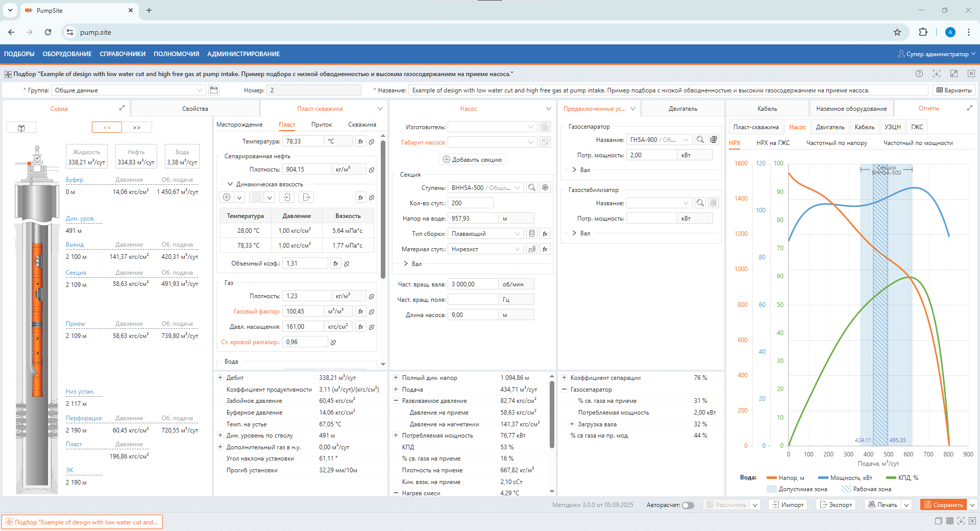The image size is (980, 531).
Task: Click the calendar icon beside Группа field
Action: point(214,90)
